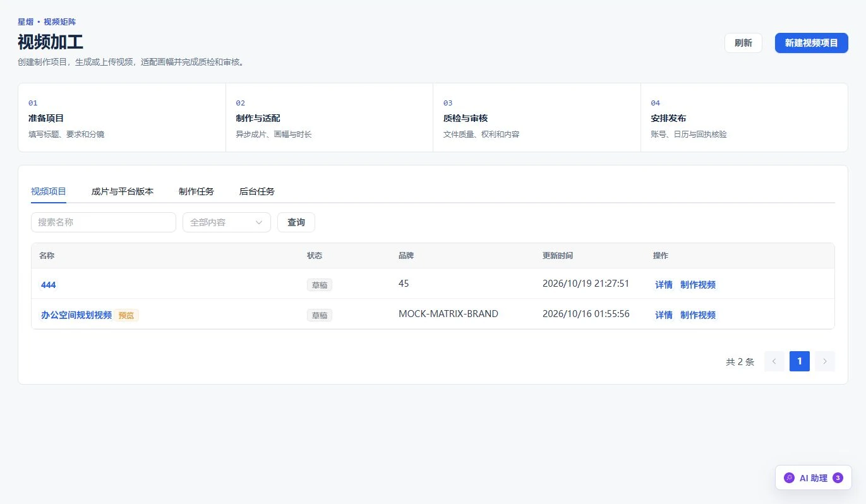Viewport: 866px width, 504px height.
Task: Select page number 1 in pagination
Action: [x=800, y=361]
